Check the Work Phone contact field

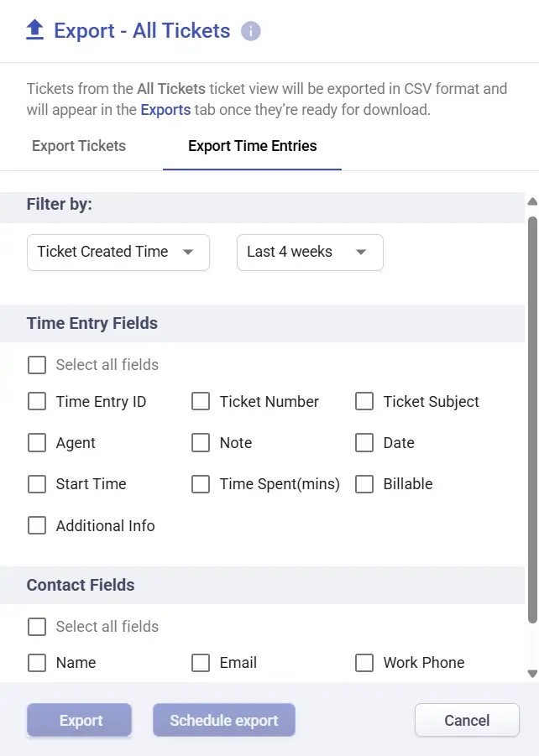click(364, 663)
